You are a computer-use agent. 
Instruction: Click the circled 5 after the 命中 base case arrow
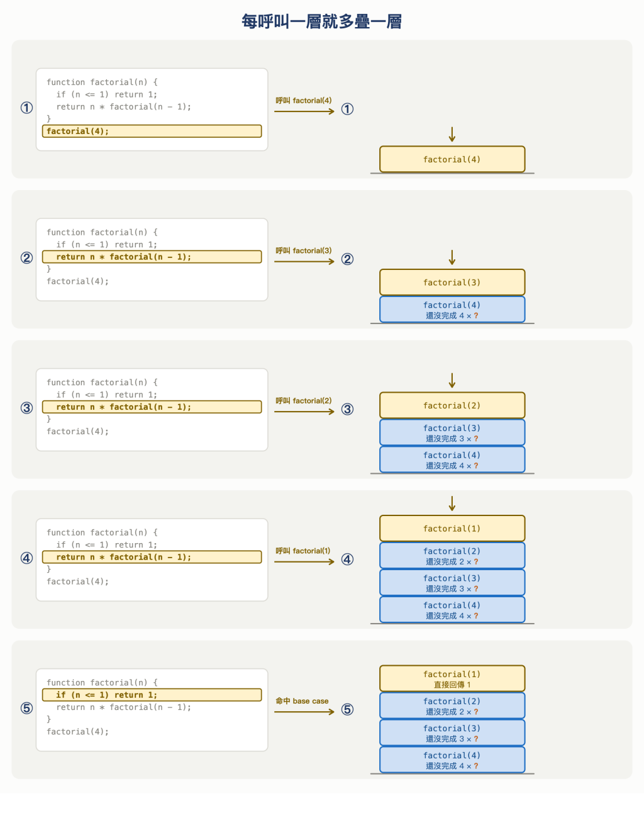347,710
